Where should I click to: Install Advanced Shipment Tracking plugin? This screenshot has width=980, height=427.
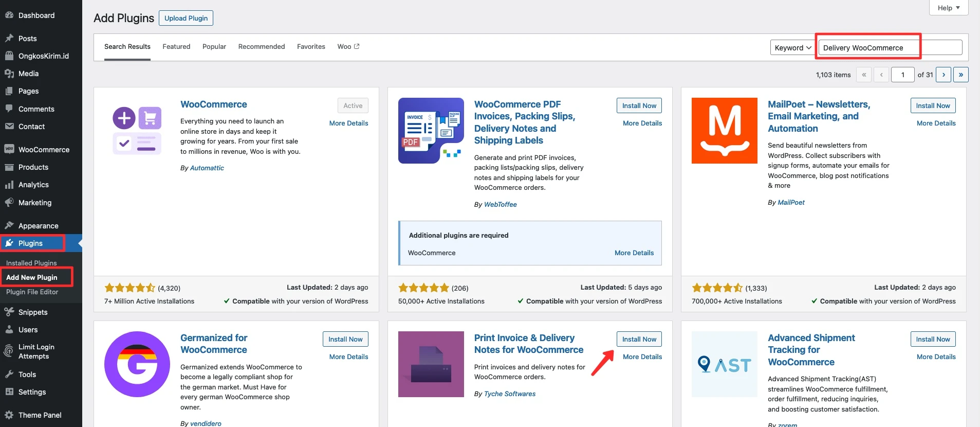[x=933, y=339]
